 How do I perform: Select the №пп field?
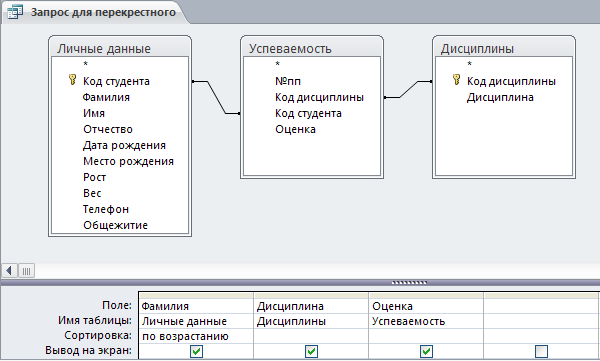click(x=288, y=81)
